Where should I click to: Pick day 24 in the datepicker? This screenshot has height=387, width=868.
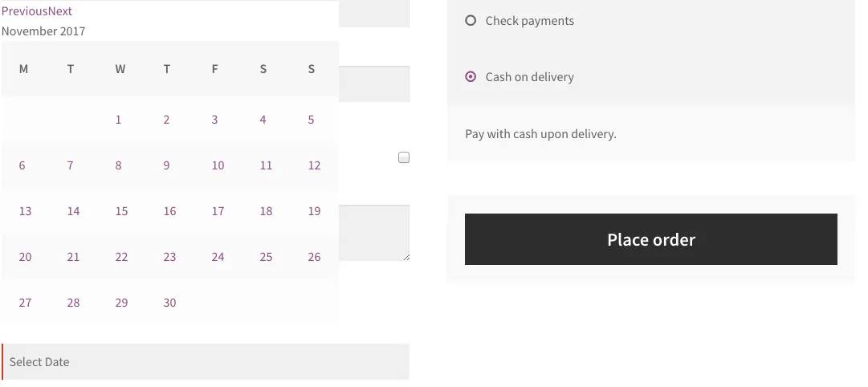pyautogui.click(x=218, y=257)
